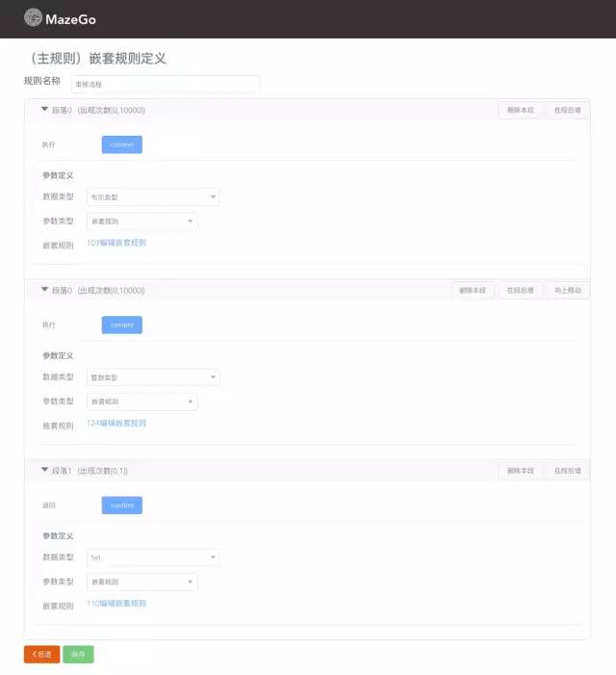Click the green 保存 save button

78,655
